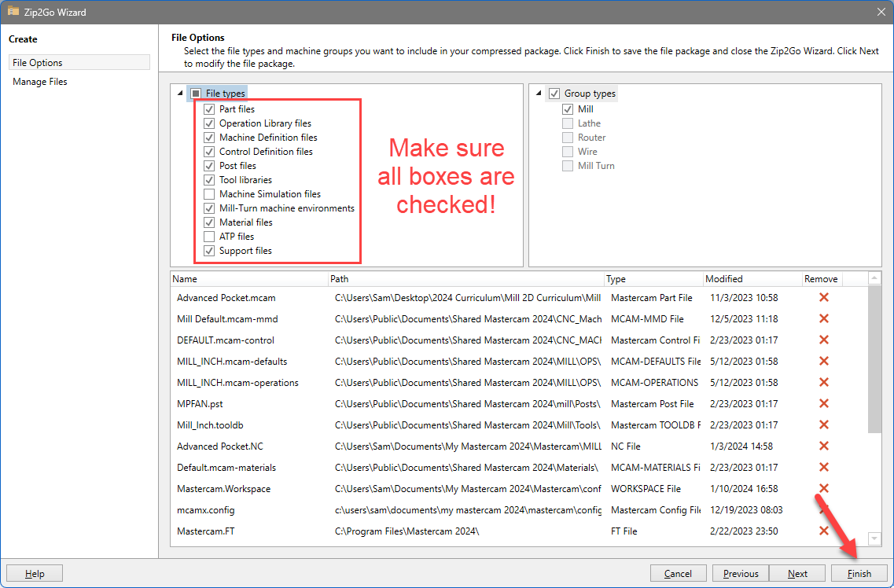Check the ATP files checkbox

tap(209, 237)
